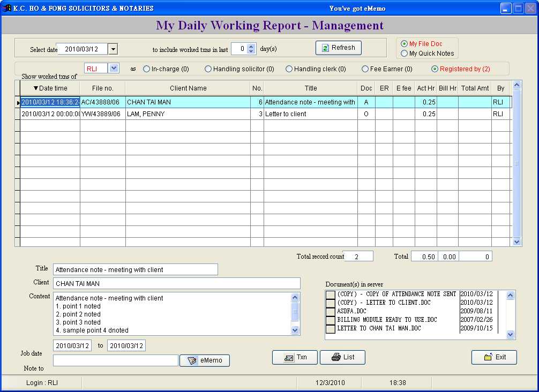Click the List printer button
Viewport: 539px width, 392px height.
click(x=342, y=357)
